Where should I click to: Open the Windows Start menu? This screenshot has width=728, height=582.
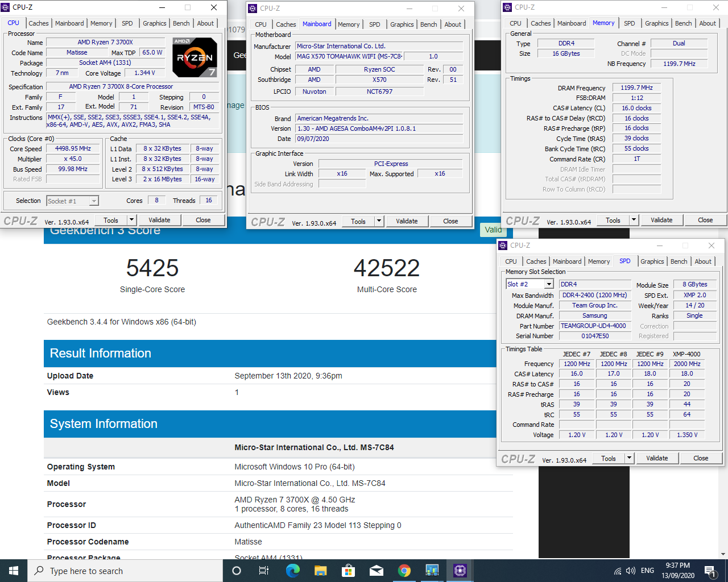(x=14, y=571)
